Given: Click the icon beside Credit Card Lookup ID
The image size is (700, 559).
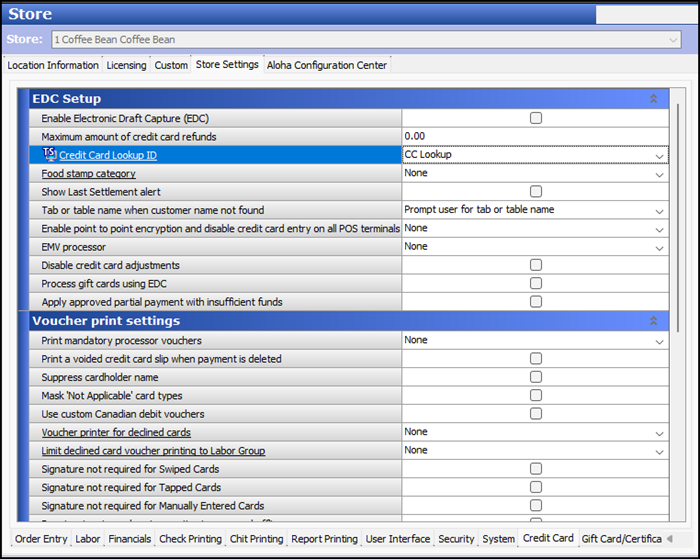Looking at the screenshot, I should pyautogui.click(x=50, y=154).
